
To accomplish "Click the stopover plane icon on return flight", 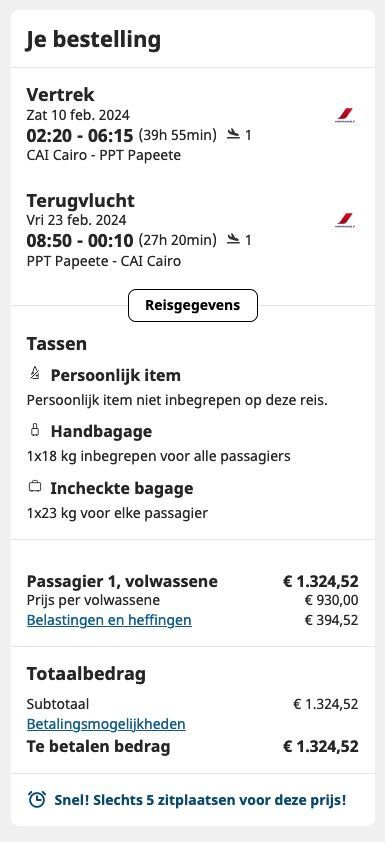I will tap(233, 239).
